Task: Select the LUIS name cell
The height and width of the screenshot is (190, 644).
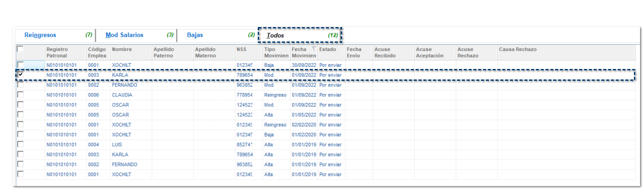Action: [x=117, y=145]
